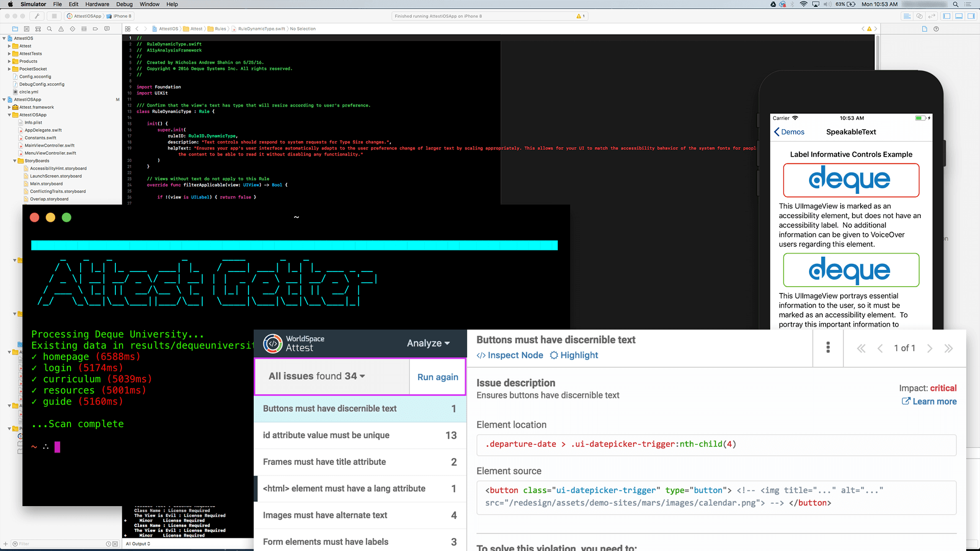Open the Xcode breakpoint navigator icon
Image resolution: width=980 pixels, height=551 pixels.
click(95, 29)
